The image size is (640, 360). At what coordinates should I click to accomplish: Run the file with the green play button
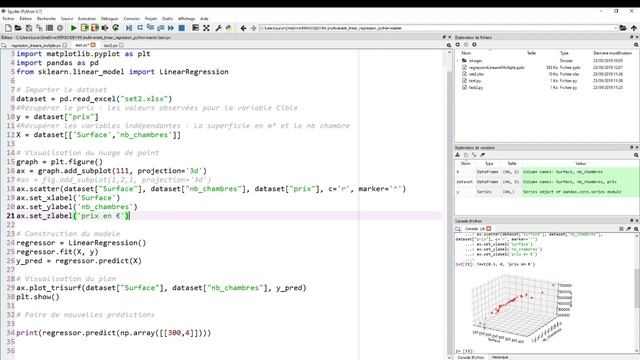73,28
